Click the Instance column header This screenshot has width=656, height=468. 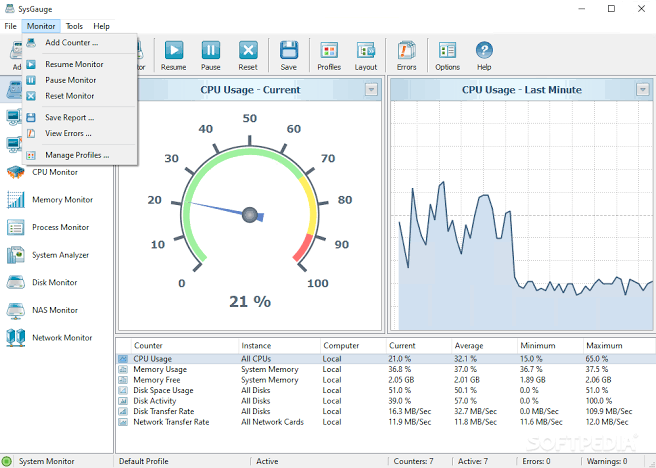click(279, 345)
